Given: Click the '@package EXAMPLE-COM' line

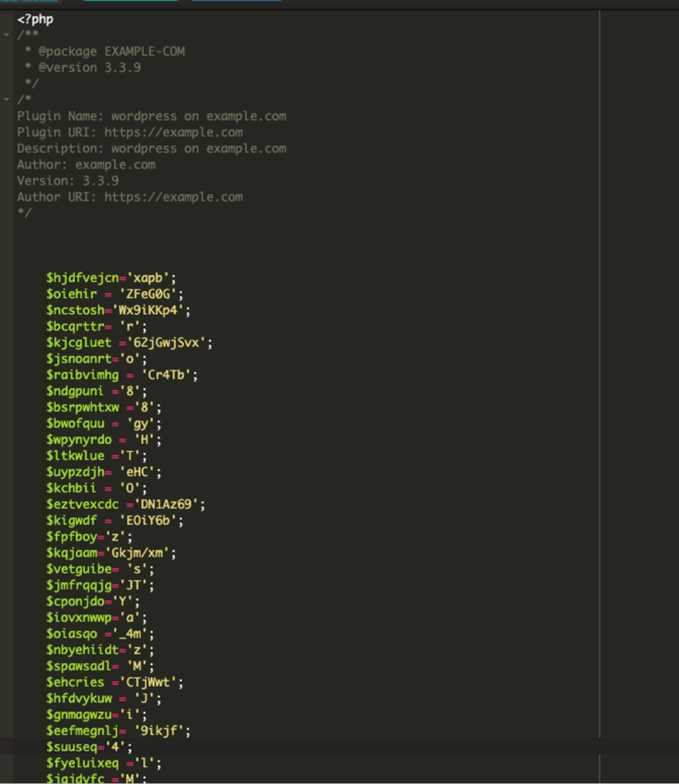Looking at the screenshot, I should [x=106, y=51].
